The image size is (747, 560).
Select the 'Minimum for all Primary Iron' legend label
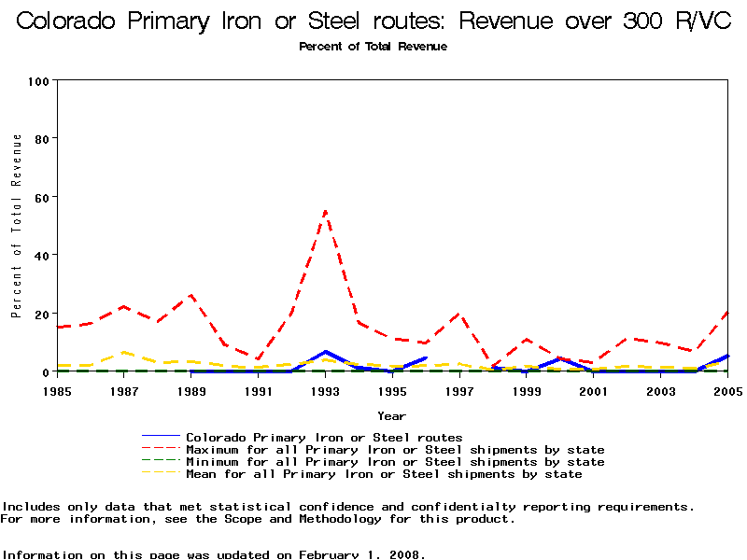pos(395,462)
